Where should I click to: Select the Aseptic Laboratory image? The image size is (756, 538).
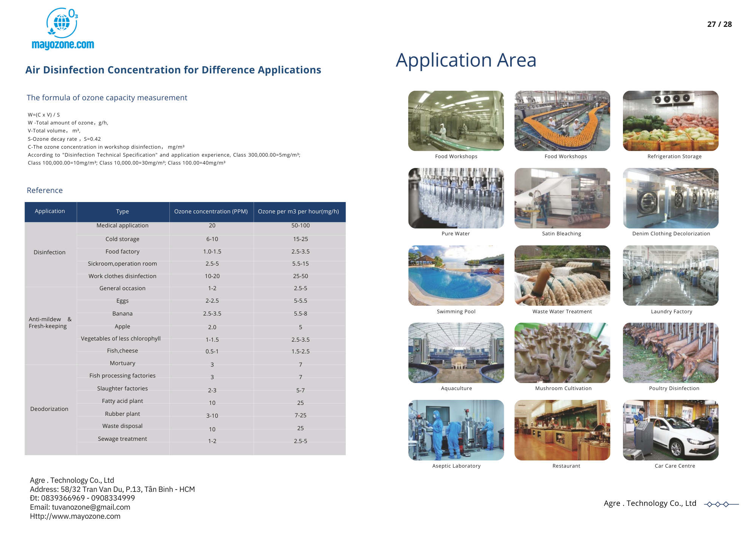pyautogui.click(x=456, y=430)
